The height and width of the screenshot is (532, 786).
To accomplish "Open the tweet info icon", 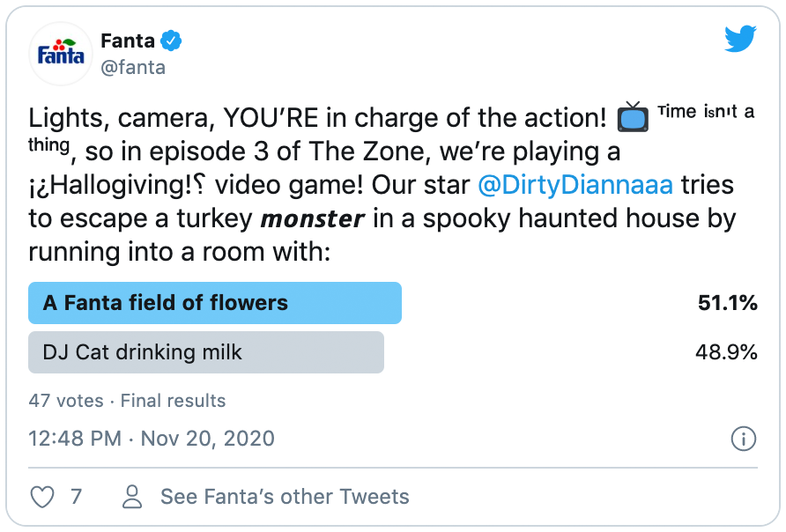I will (x=743, y=439).
